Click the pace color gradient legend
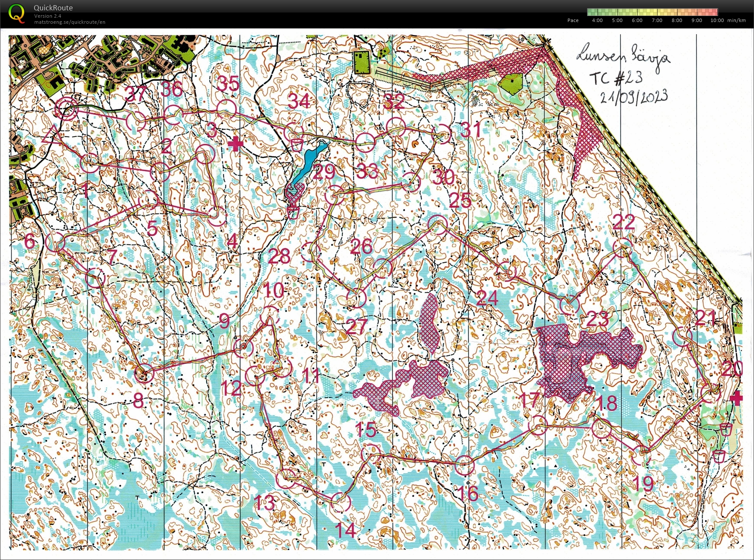 (652, 12)
